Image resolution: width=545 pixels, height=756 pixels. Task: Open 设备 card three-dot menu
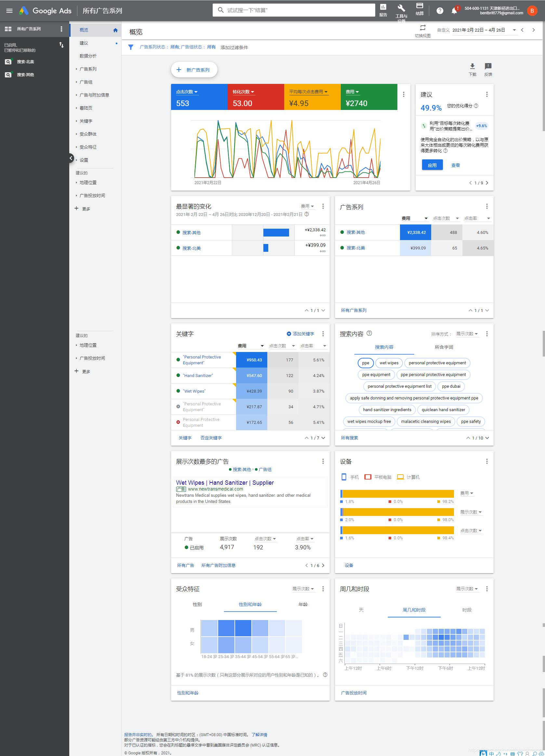[x=487, y=461]
